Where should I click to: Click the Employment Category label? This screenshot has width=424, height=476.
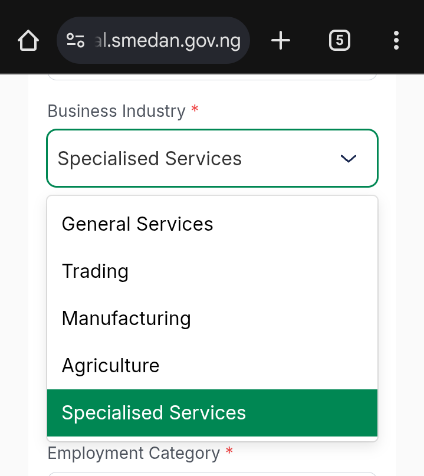pyautogui.click(x=134, y=453)
